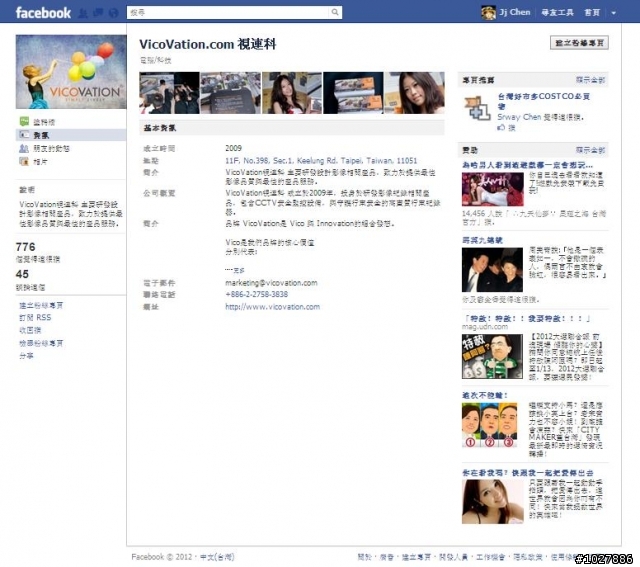This screenshot has height=567, width=640.
Task: Select the friend activity people icon
Action: pos(24,148)
